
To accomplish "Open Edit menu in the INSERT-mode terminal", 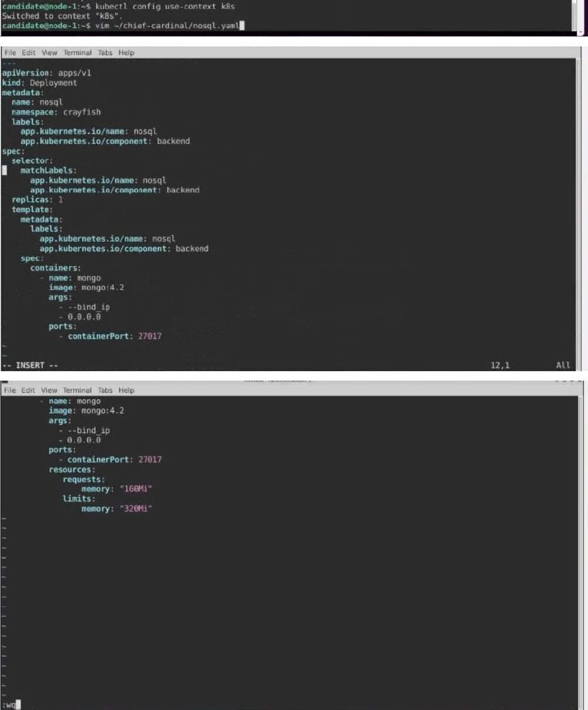I will point(28,52).
